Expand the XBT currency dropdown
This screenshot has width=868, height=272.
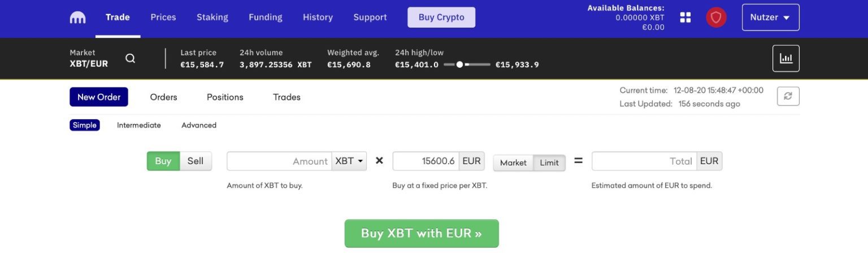pyautogui.click(x=349, y=161)
